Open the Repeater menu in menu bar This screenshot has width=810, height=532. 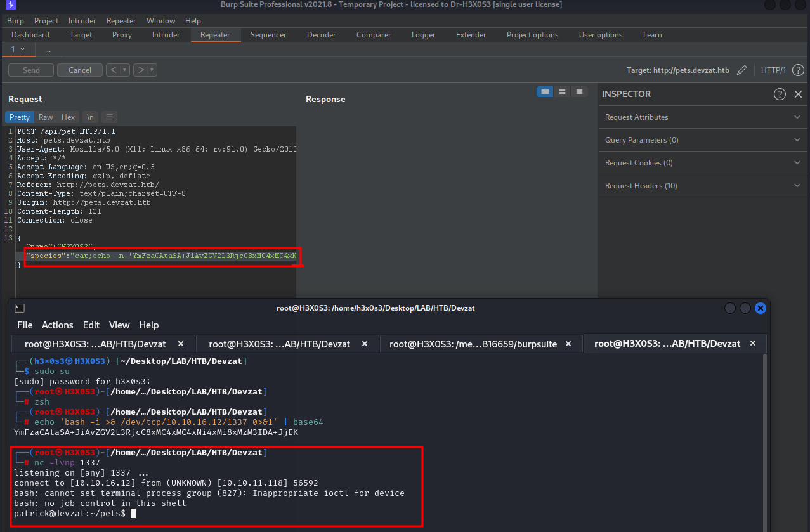(121, 21)
